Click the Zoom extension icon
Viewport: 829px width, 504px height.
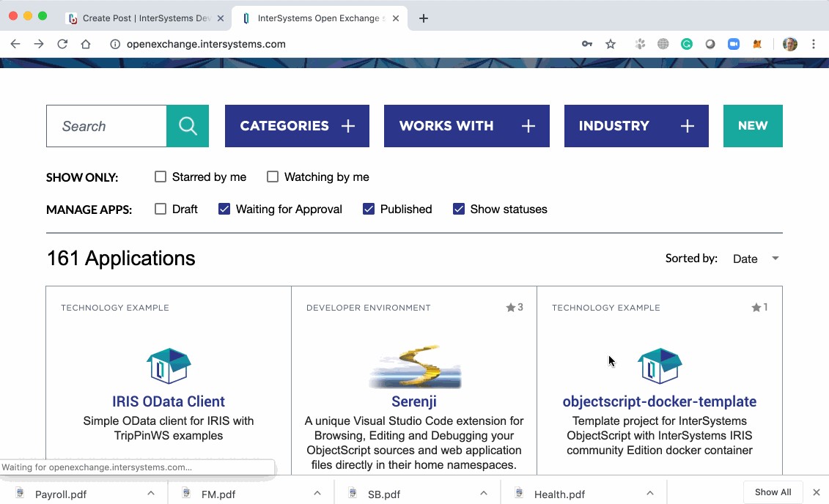click(734, 44)
